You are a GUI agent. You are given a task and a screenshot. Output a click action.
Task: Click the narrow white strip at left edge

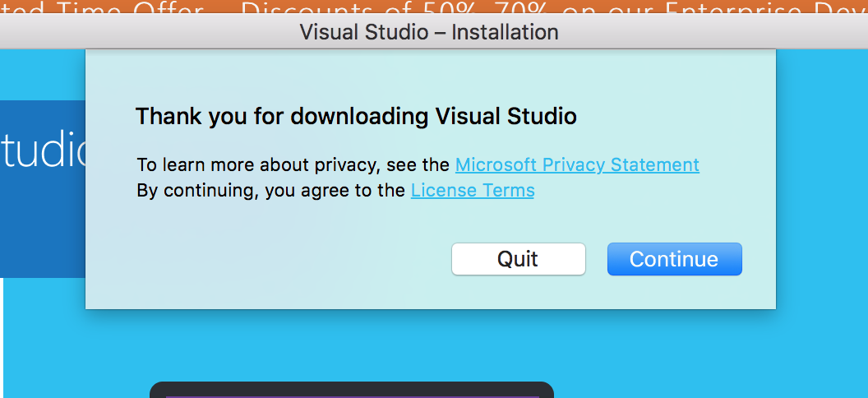[2, 338]
